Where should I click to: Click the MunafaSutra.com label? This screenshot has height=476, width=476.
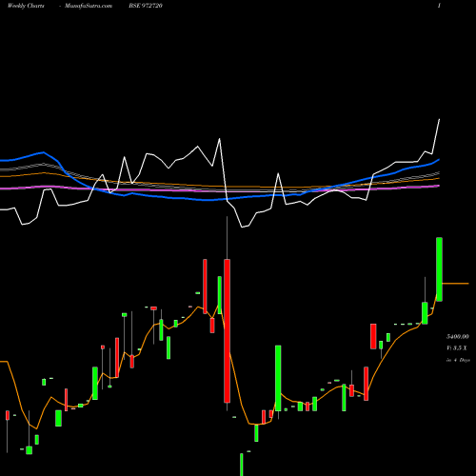[89, 6]
